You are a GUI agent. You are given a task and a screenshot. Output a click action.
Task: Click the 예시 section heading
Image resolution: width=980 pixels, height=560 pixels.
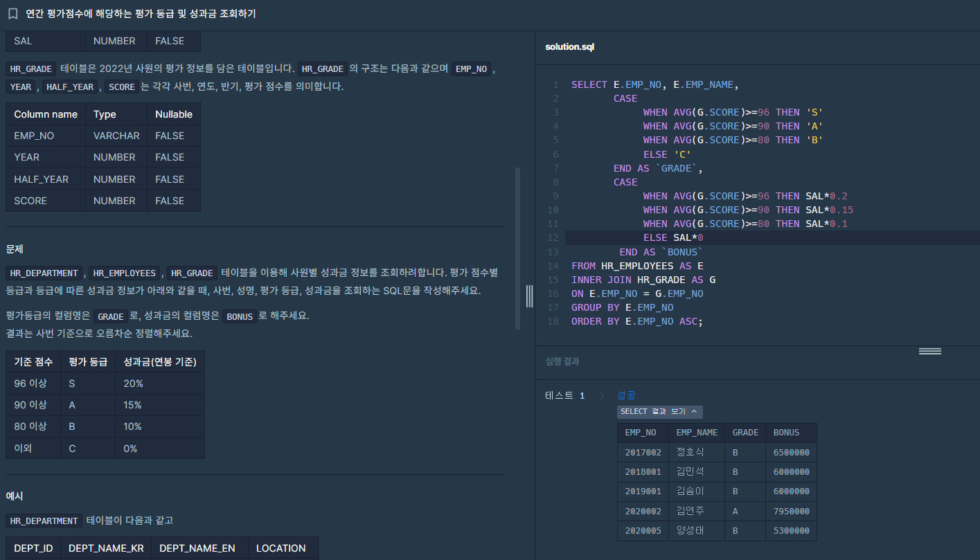tap(15, 496)
